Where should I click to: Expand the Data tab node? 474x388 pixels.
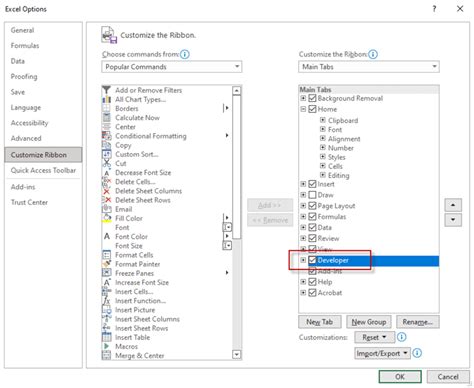click(303, 227)
